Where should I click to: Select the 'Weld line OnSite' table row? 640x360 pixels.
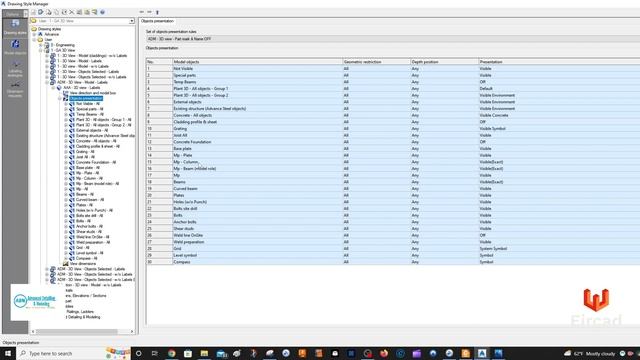point(393,235)
